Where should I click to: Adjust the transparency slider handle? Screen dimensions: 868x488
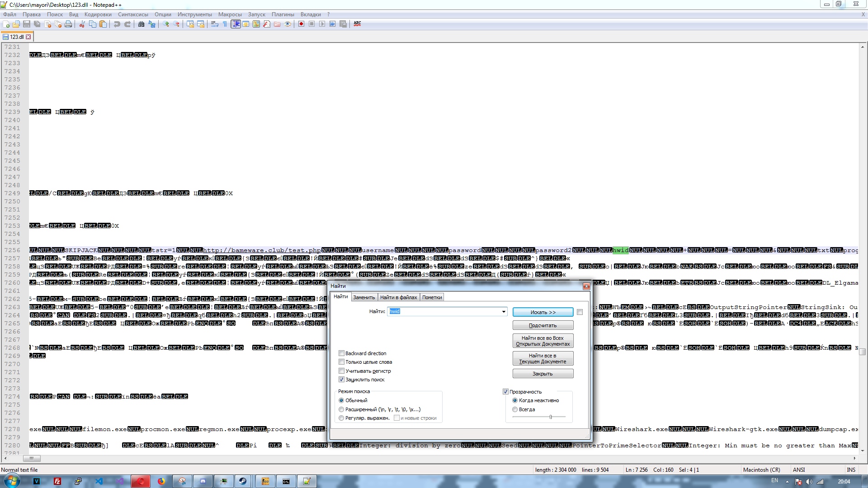pos(550,417)
